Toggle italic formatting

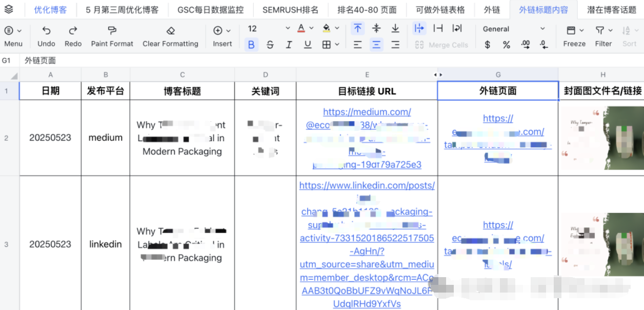[289, 45]
